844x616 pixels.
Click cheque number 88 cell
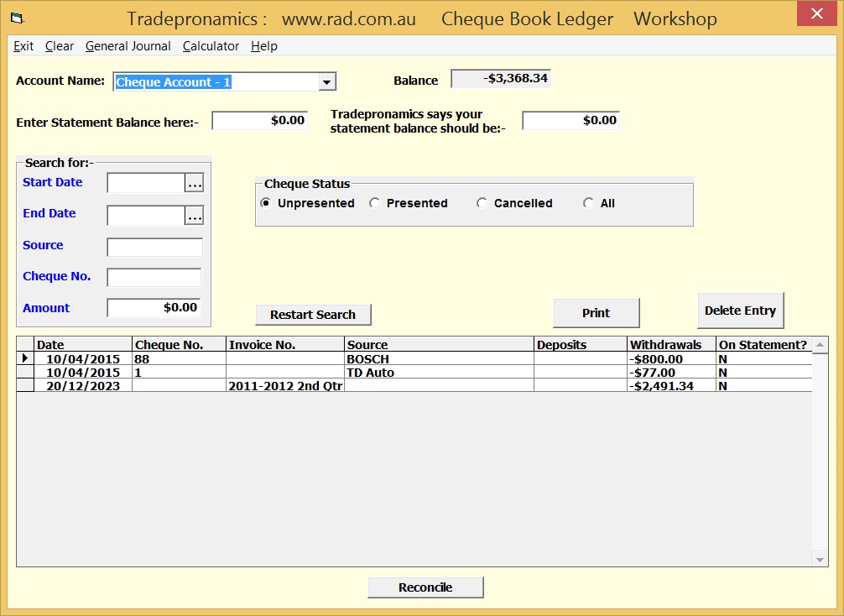coord(180,358)
